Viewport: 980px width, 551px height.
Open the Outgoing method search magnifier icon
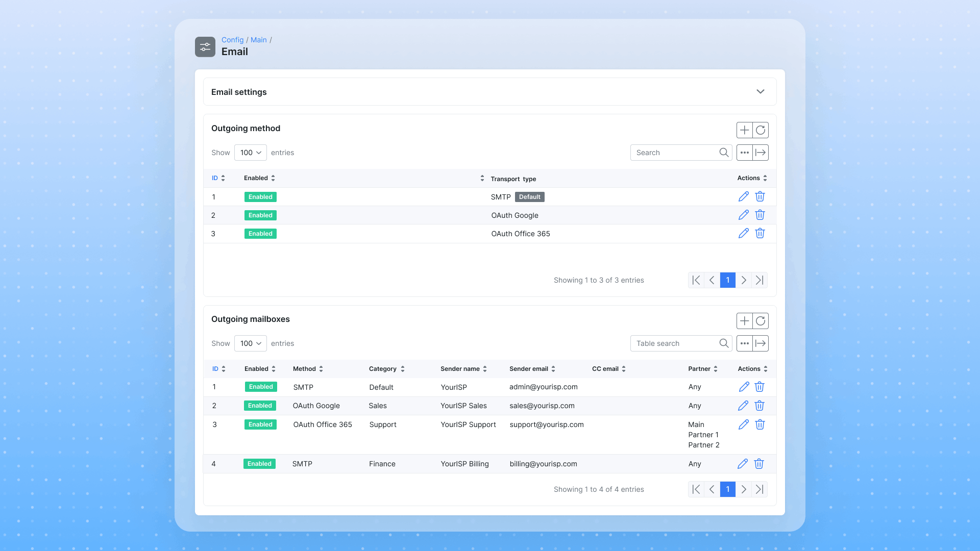pyautogui.click(x=724, y=153)
